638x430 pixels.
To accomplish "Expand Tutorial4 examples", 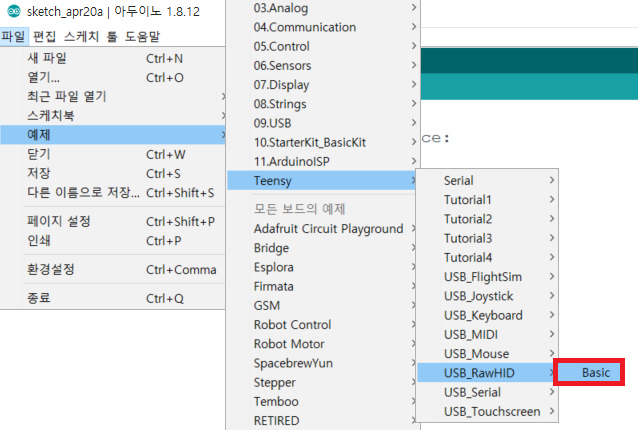I will 487,257.
